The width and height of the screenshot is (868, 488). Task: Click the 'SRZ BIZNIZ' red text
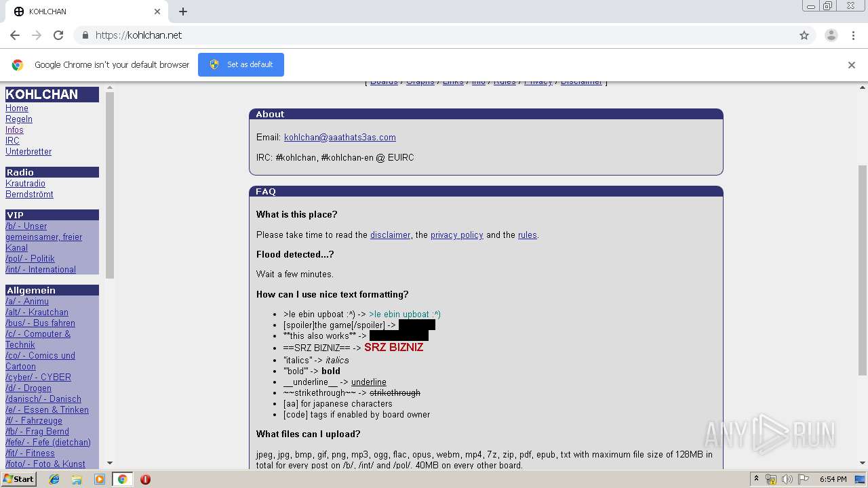(x=393, y=348)
